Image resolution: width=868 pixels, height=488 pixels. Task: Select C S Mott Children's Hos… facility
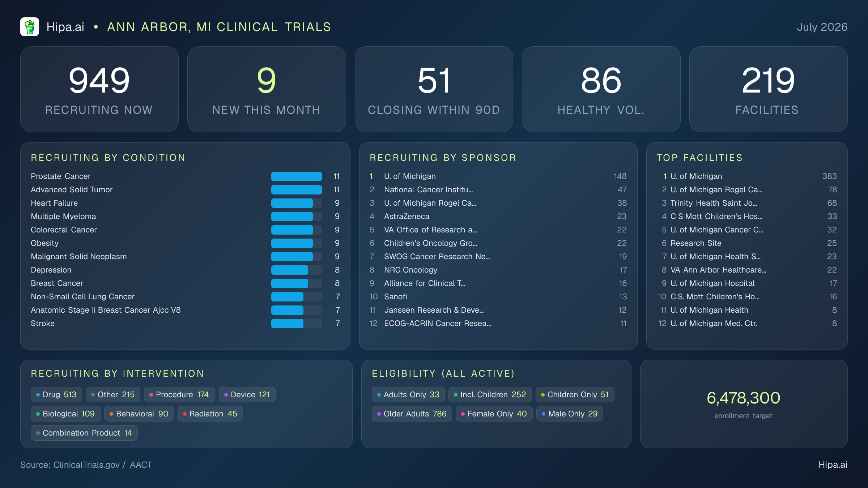pyautogui.click(x=747, y=217)
